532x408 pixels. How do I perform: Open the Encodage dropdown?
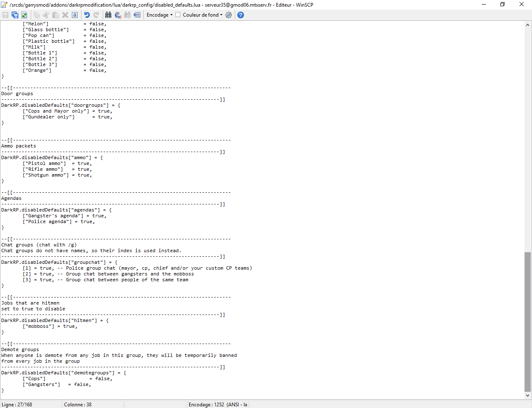pyautogui.click(x=160, y=15)
